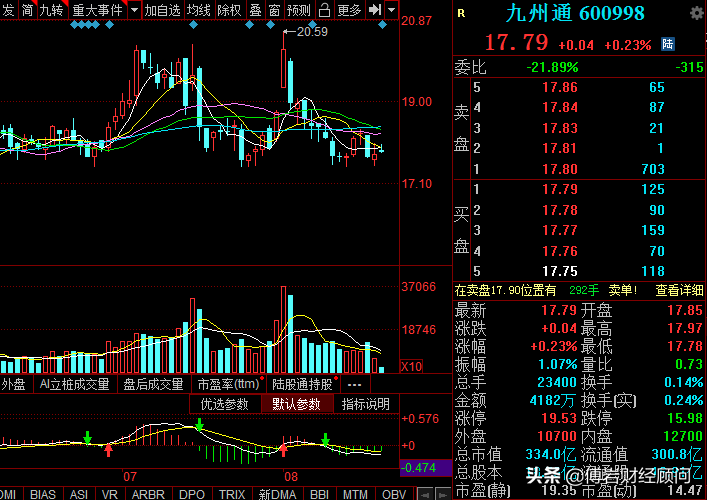The height and width of the screenshot is (500, 707).
Task: Click the 20.59 high price label
Action: [x=312, y=32]
